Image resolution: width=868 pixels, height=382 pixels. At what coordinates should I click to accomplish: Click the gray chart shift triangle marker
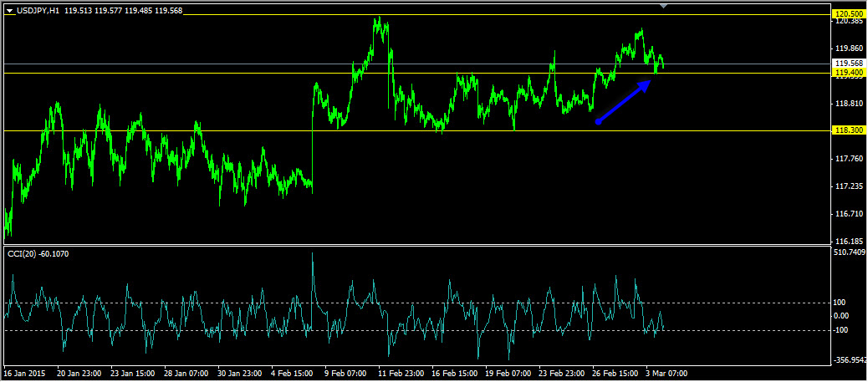[x=664, y=6]
